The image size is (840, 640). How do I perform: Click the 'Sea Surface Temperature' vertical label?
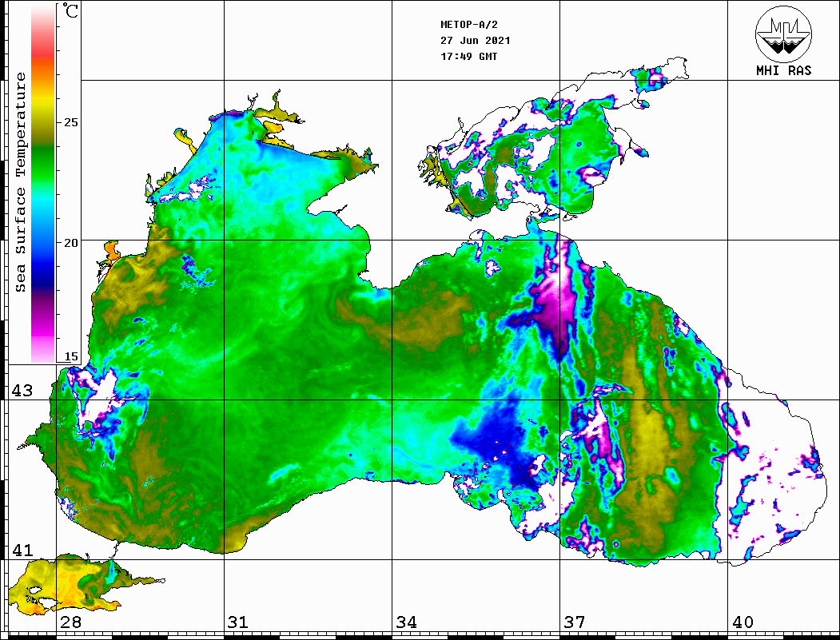point(20,182)
